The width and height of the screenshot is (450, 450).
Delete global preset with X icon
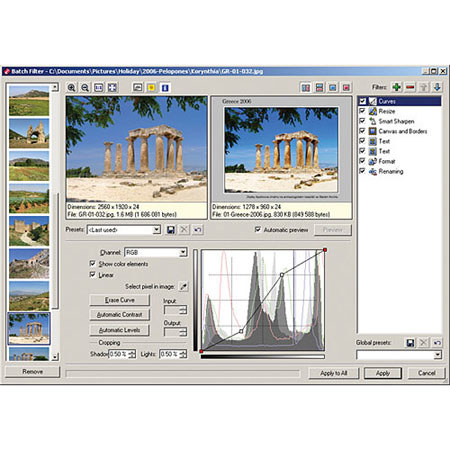click(424, 342)
